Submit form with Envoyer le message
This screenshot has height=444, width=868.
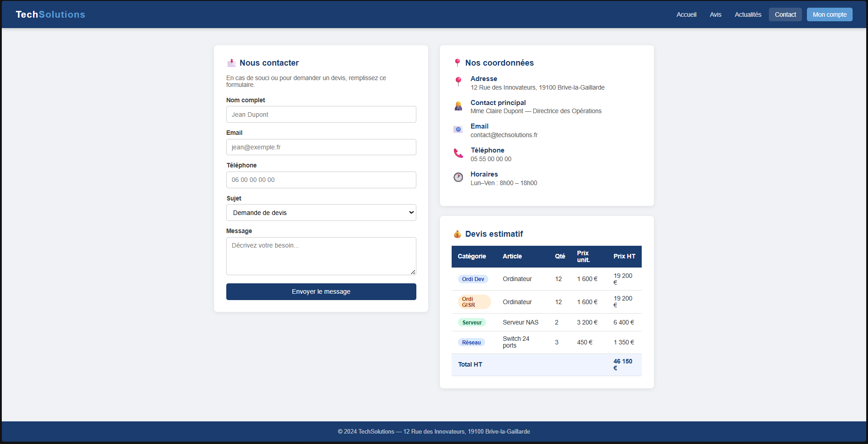tap(321, 291)
